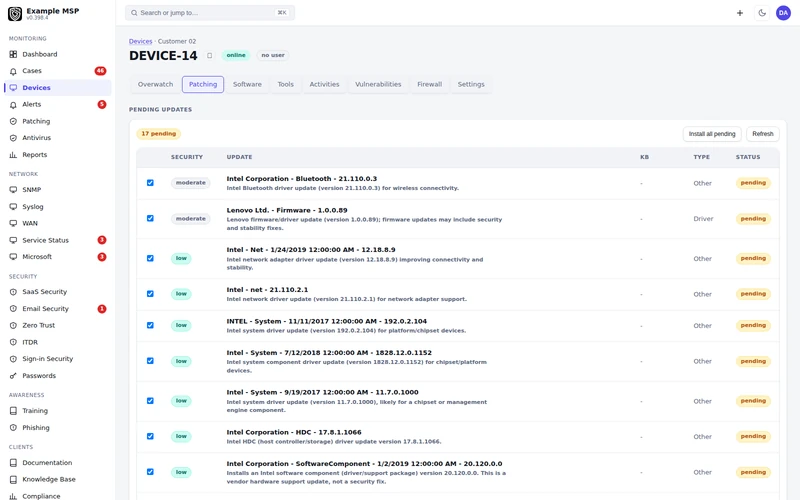Viewport: 800px width, 500px height.
Task: Click the STATUS column header
Action: tap(748, 157)
